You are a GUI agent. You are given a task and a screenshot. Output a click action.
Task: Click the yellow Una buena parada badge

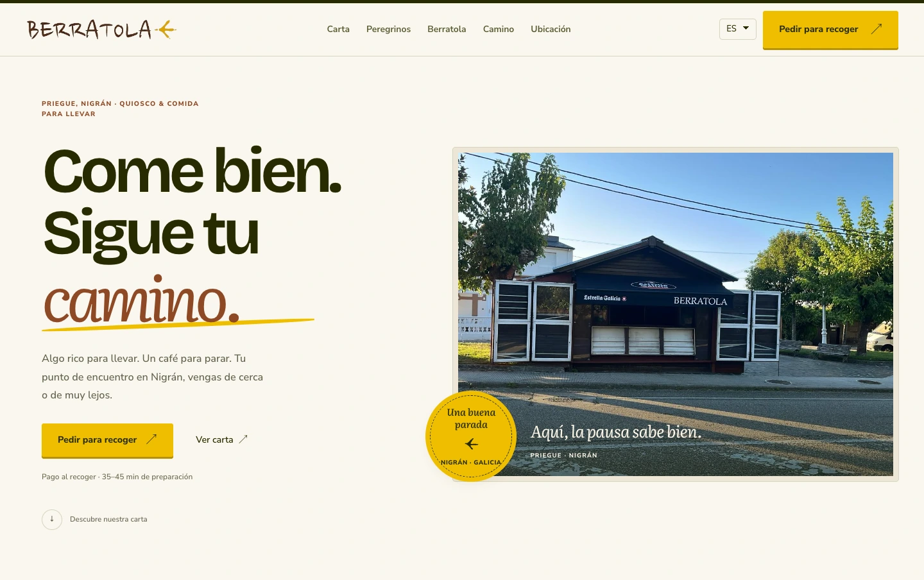pyautogui.click(x=471, y=436)
